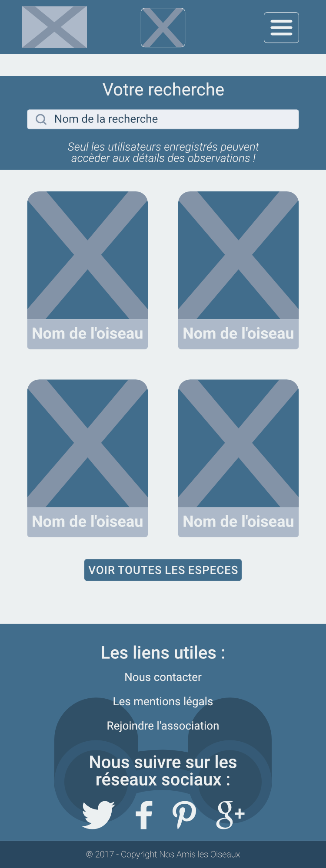Open the hamburger menu

pos(281,28)
